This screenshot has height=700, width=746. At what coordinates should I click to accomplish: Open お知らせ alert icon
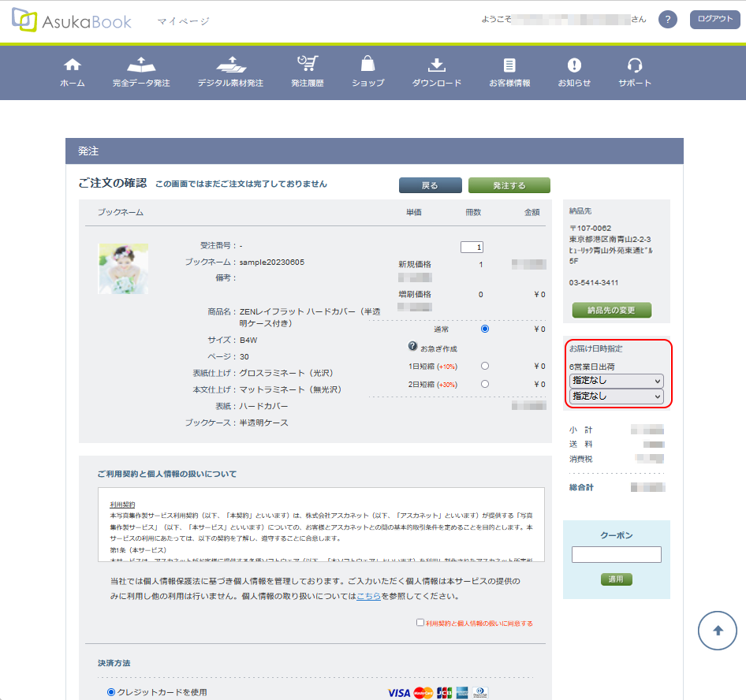[x=574, y=65]
